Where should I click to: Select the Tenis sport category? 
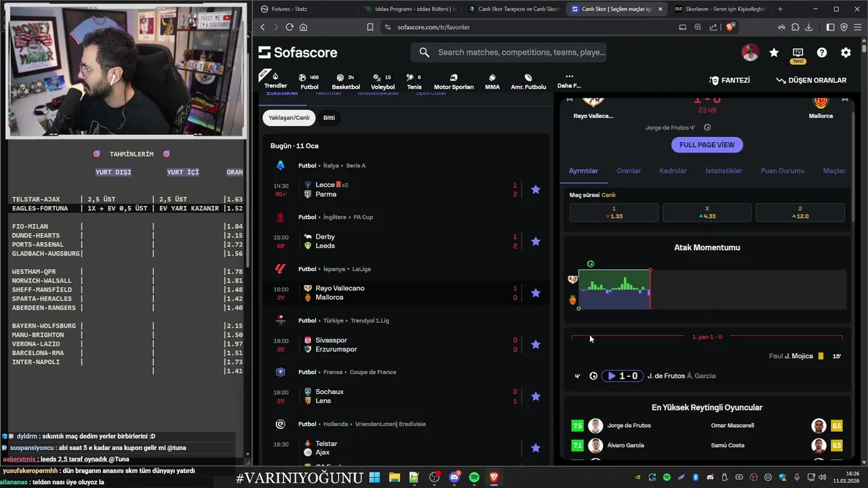click(x=414, y=81)
